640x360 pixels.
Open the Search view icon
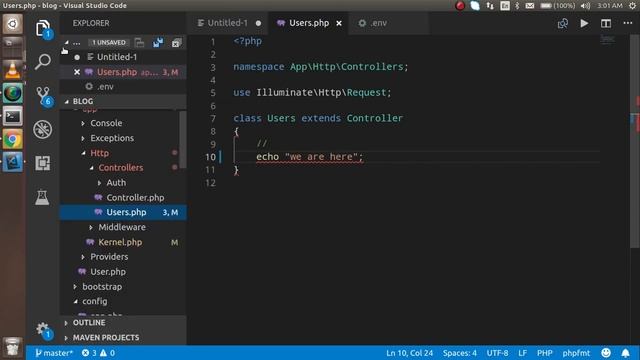tap(42, 62)
